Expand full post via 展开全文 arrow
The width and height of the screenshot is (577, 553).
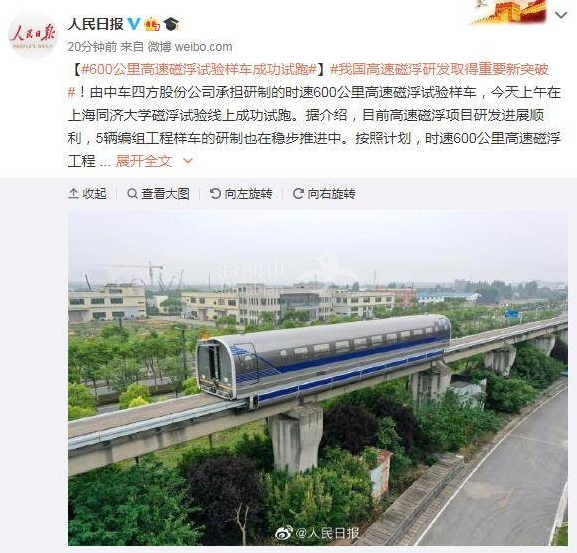188,161
